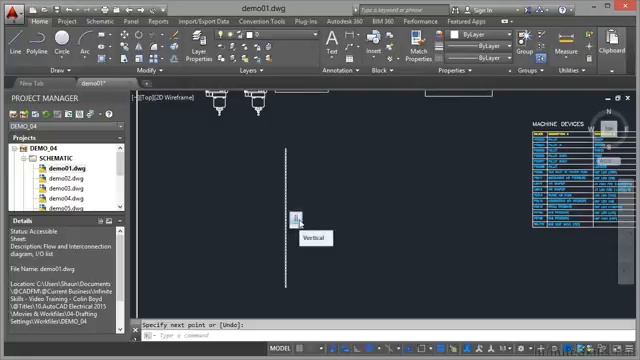The image size is (640, 360).
Task: Open the layer name dropdown
Action: 316,35
